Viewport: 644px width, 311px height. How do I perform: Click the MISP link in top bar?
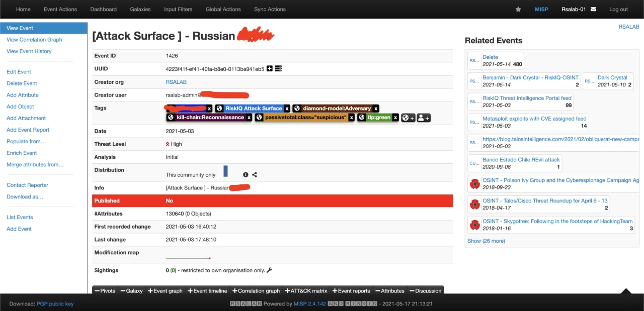pyautogui.click(x=541, y=9)
